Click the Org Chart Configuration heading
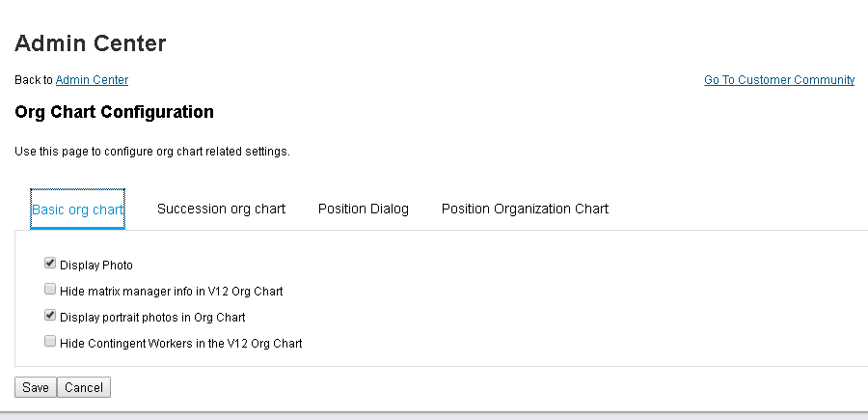Viewport: 868px width, 420px height. 114,112
